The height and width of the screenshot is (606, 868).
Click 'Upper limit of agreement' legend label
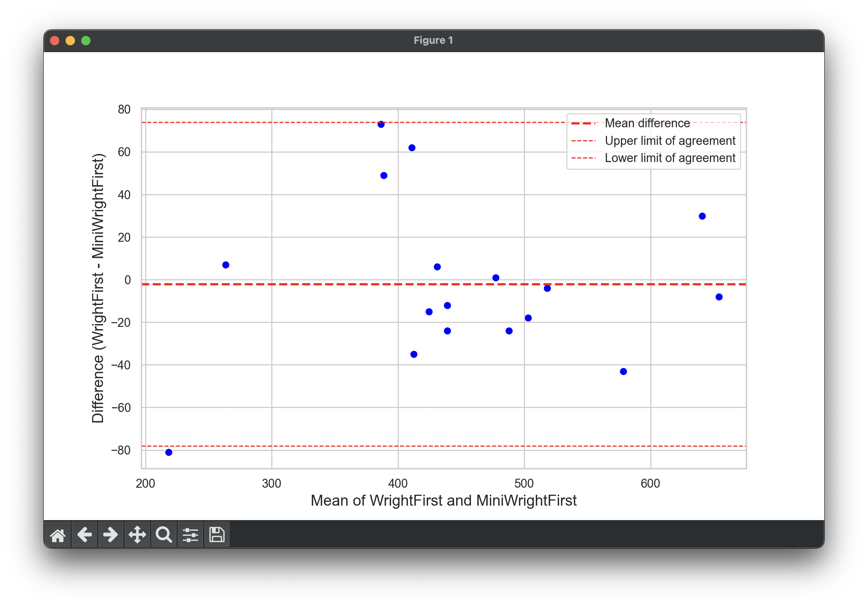pyautogui.click(x=670, y=141)
